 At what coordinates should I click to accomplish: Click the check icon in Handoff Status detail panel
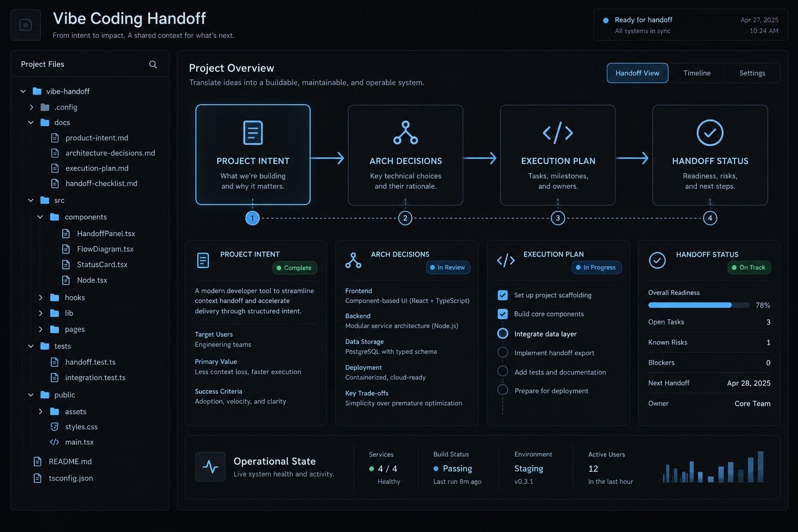click(657, 260)
